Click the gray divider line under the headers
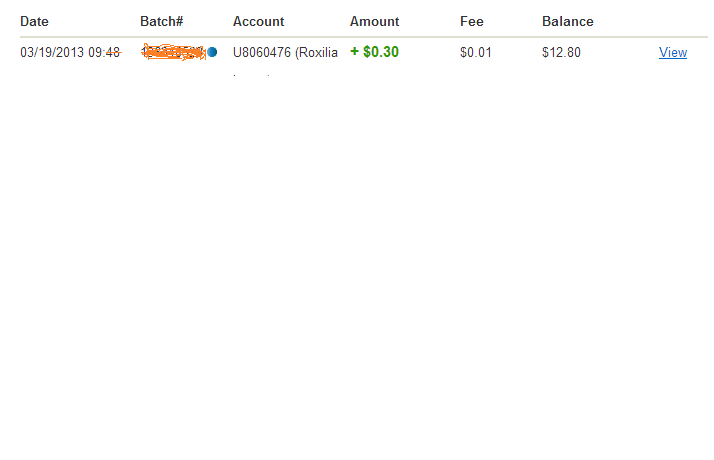714x460 pixels. click(x=364, y=36)
